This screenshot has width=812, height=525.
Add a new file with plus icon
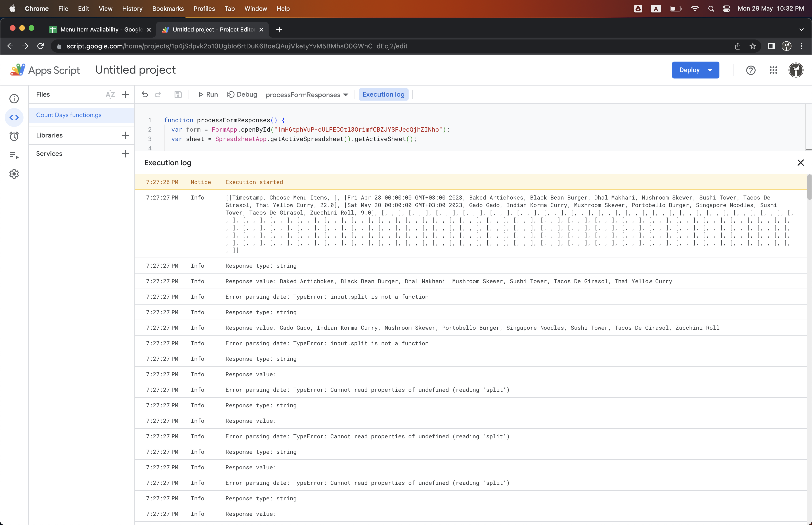pos(125,94)
